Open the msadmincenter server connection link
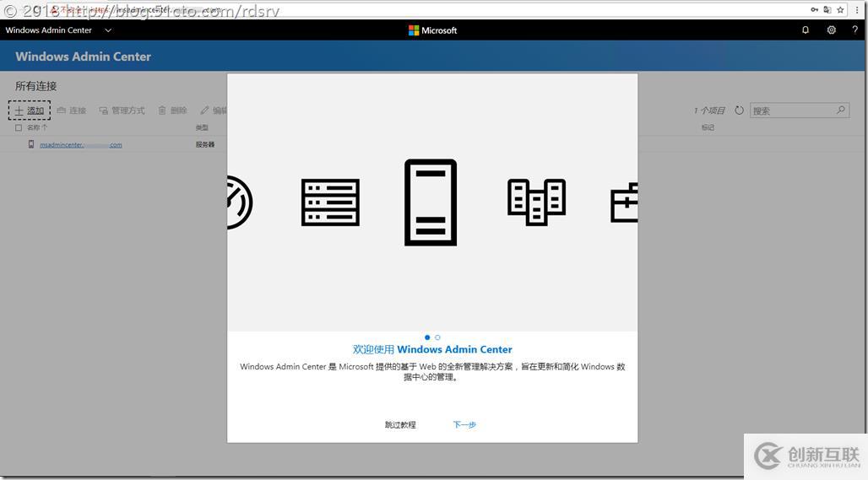The height and width of the screenshot is (480, 868). point(81,145)
